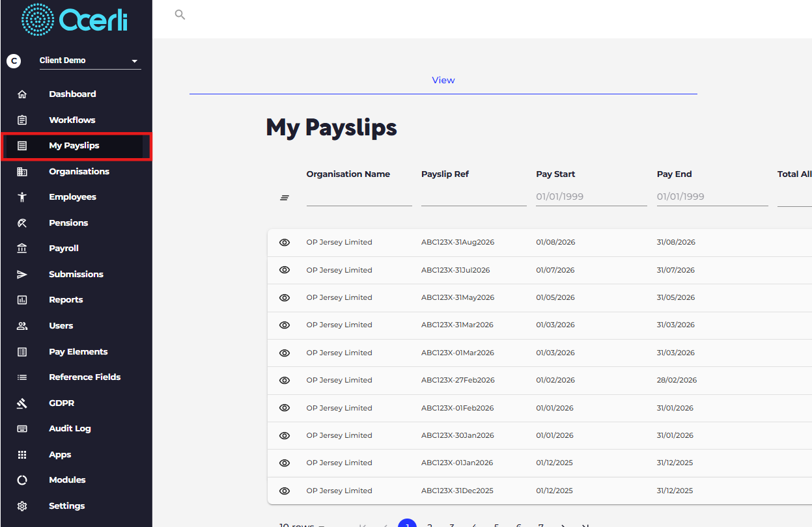Open the Pay Start date filter
The height and width of the screenshot is (527, 812).
(592, 196)
